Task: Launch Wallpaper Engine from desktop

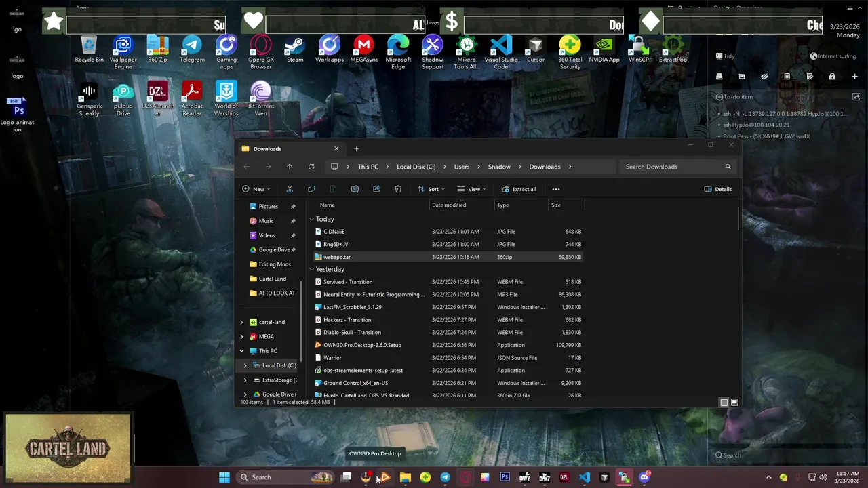Action: (123, 53)
